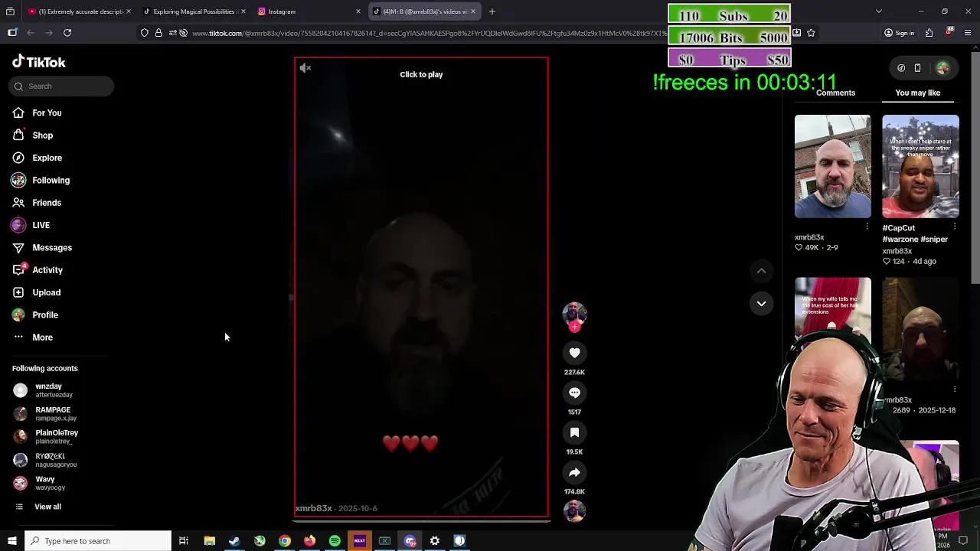Click Windows taskbar search box

click(97, 541)
